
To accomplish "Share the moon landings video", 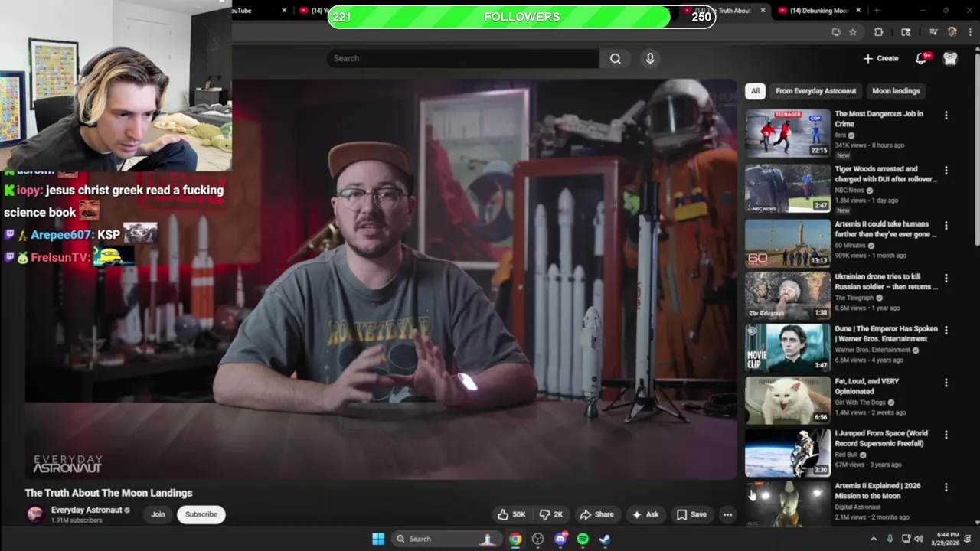I will [x=596, y=514].
